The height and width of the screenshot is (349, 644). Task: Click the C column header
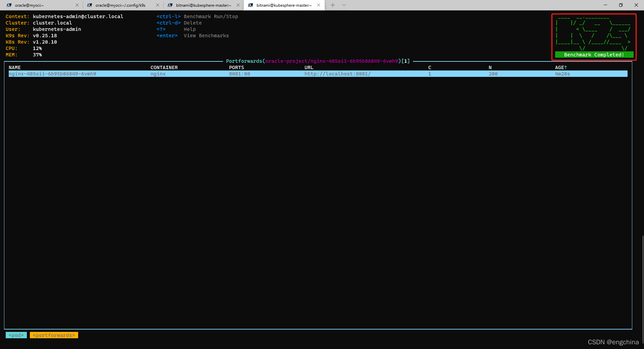coord(430,67)
